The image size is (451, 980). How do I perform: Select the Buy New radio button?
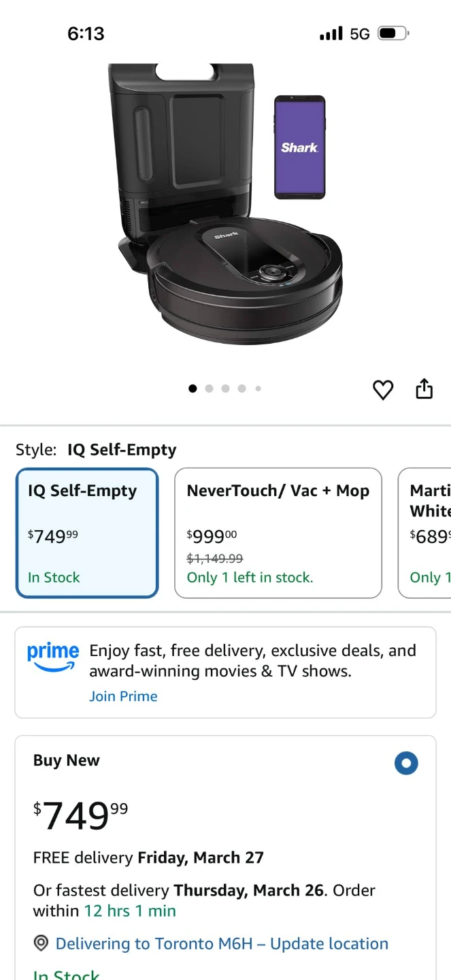[x=406, y=763]
